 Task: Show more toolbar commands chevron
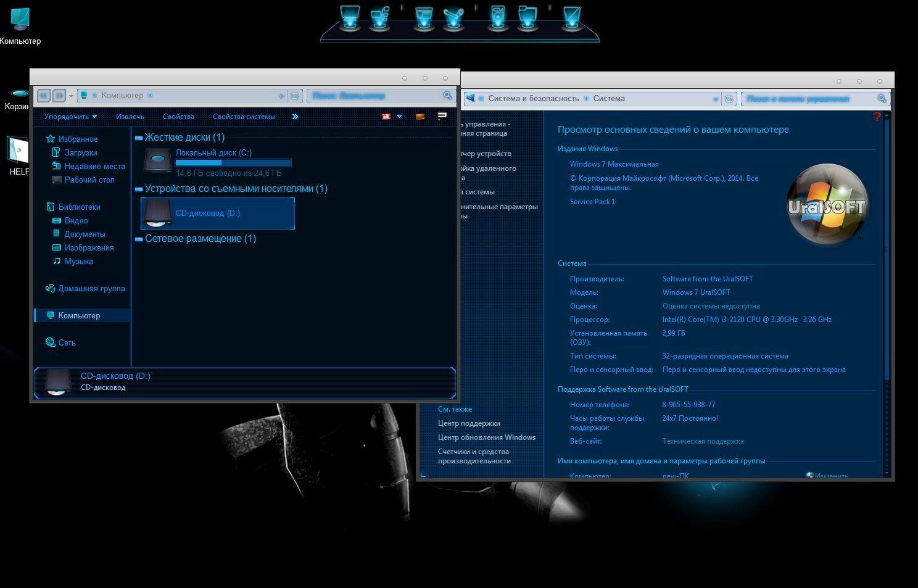pyautogui.click(x=295, y=117)
